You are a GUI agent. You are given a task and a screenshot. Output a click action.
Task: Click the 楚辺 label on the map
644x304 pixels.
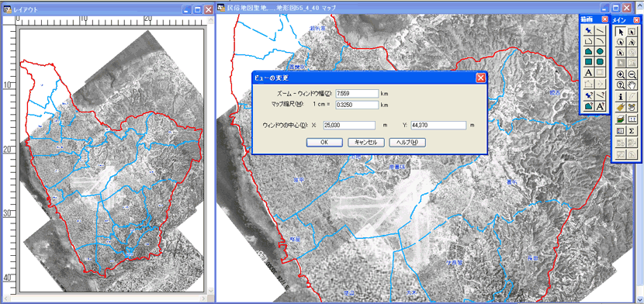click(x=348, y=293)
